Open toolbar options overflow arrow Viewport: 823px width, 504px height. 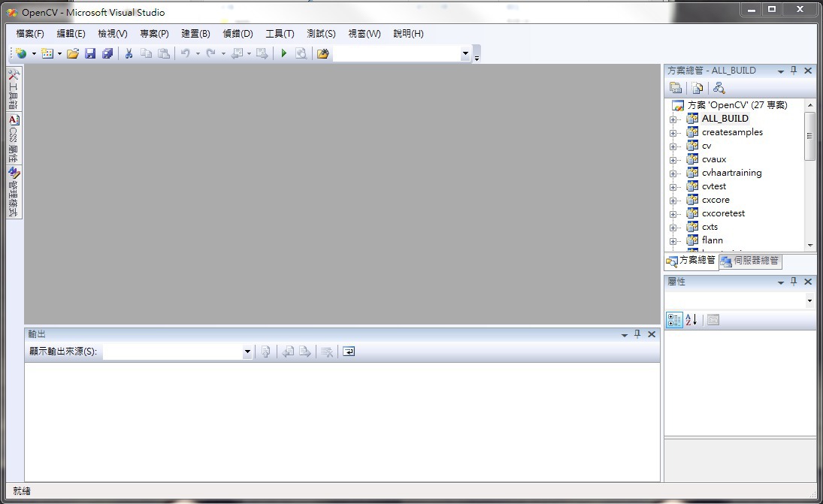[477, 54]
